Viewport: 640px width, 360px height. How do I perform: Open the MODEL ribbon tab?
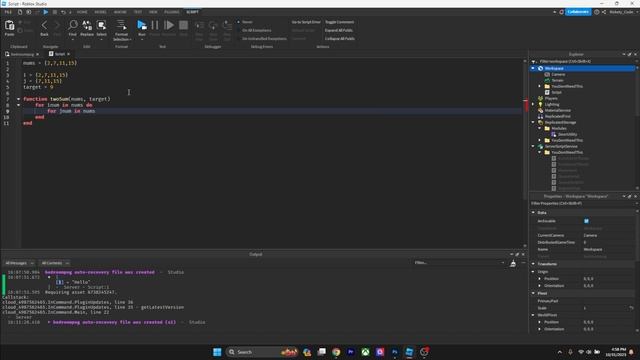point(100,12)
